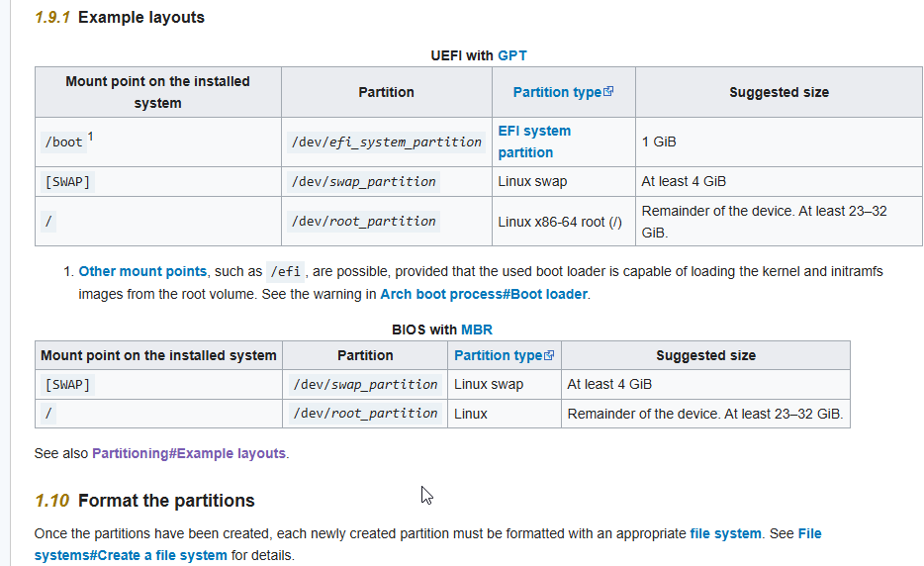The image size is (924, 566).
Task: Click the 1 GiB suggested size cell
Action: [659, 141]
